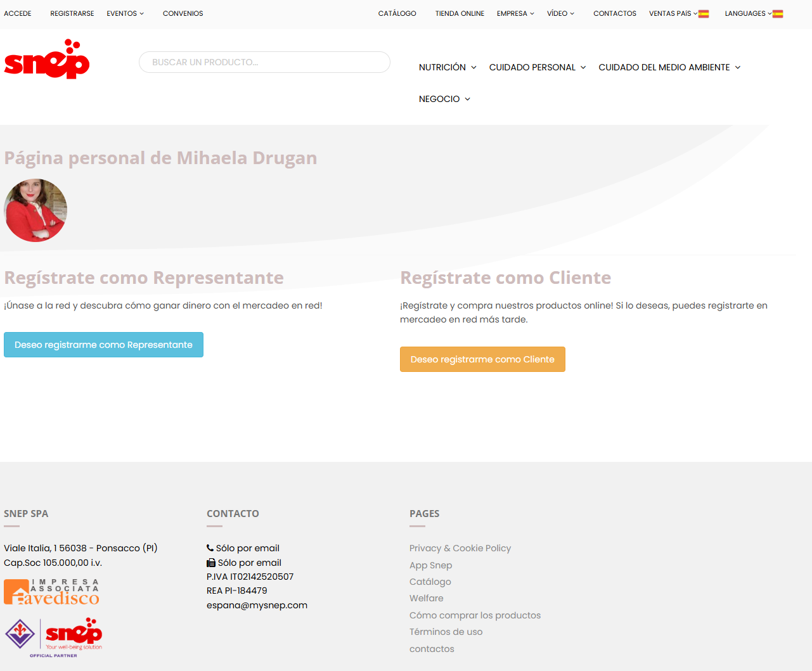Click Deseo registrarme como Cliente button
Viewport: 812px width, 671px height.
tap(482, 359)
